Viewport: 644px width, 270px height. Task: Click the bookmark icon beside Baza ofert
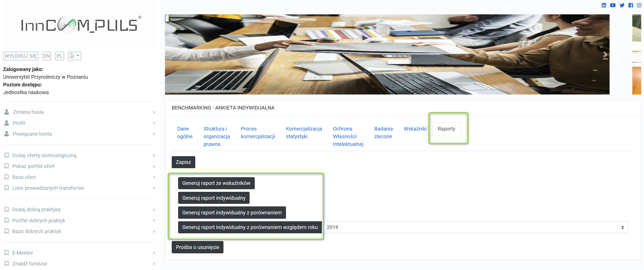(7, 177)
